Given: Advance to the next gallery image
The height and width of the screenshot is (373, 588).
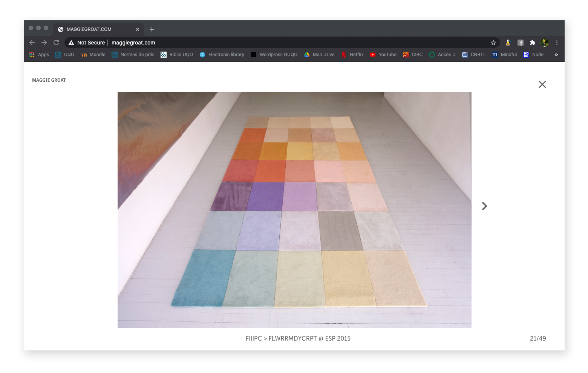Looking at the screenshot, I should click(484, 206).
